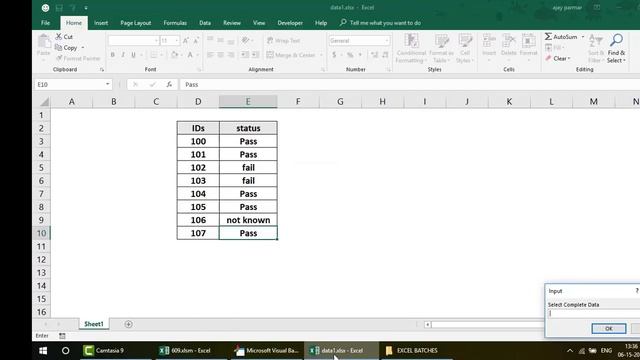Open the font name dropdown

156,40
